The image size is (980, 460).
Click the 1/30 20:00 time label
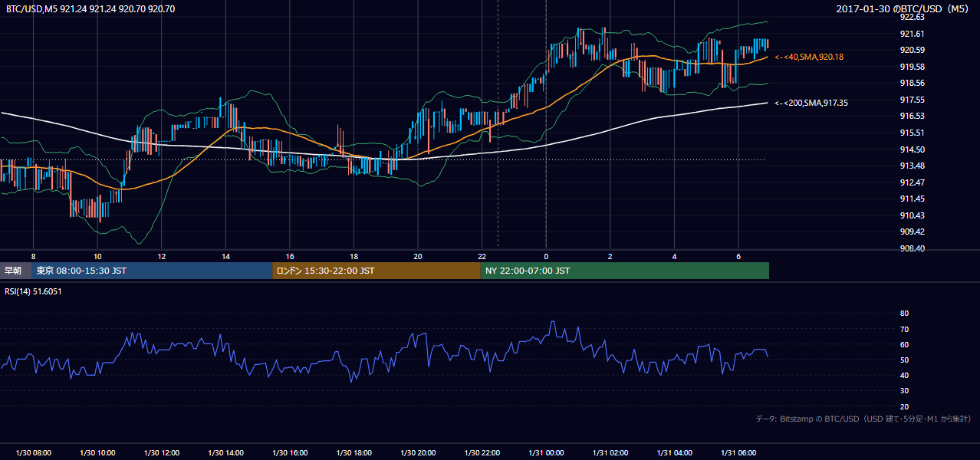click(x=417, y=453)
